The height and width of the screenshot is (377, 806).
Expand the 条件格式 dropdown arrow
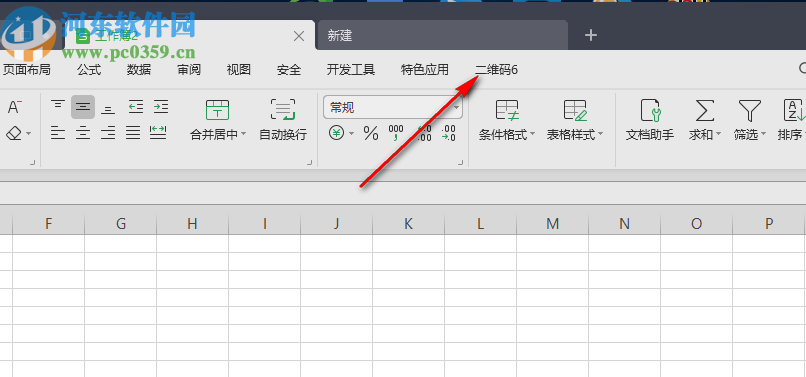[532, 135]
